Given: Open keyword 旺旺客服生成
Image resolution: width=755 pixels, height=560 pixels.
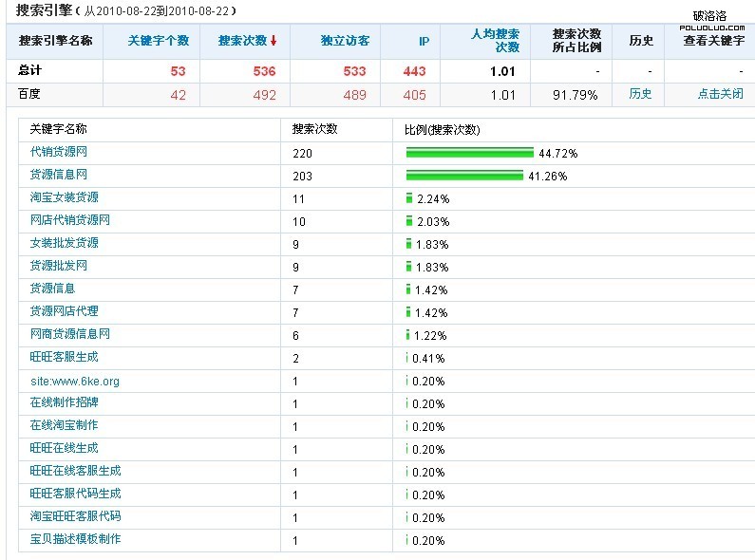Looking at the screenshot, I should pos(64,357).
